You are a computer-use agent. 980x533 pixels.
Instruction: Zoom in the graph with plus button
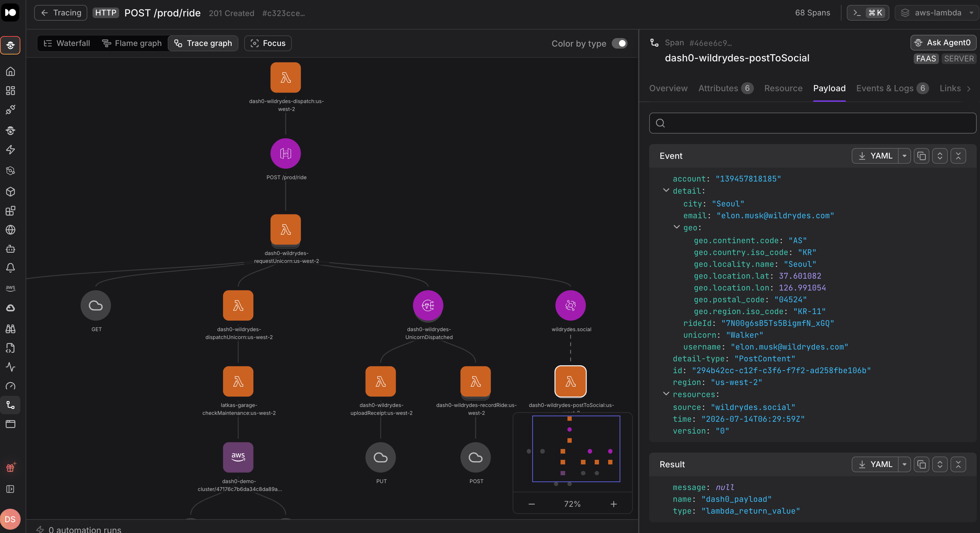coord(613,504)
